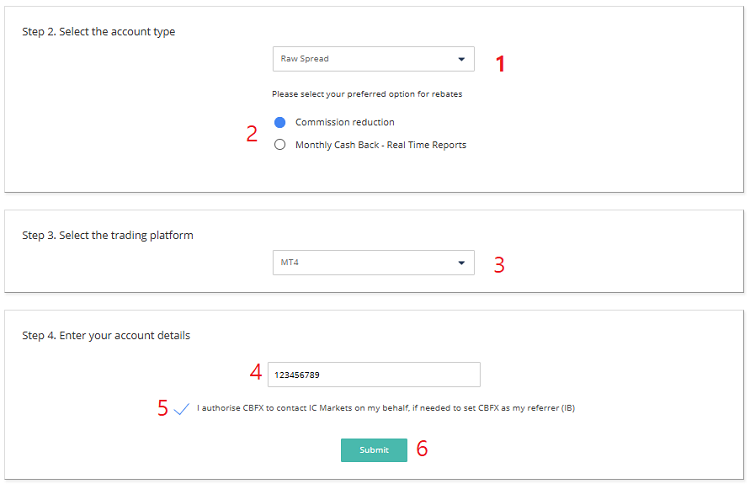Click the red number 1 annotation
Image resolution: width=750 pixels, height=489 pixels.
pos(501,64)
